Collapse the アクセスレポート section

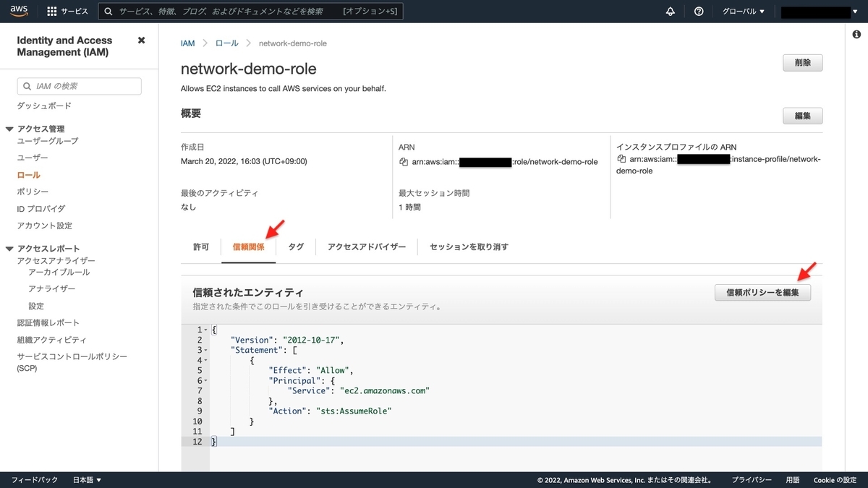pos(10,249)
